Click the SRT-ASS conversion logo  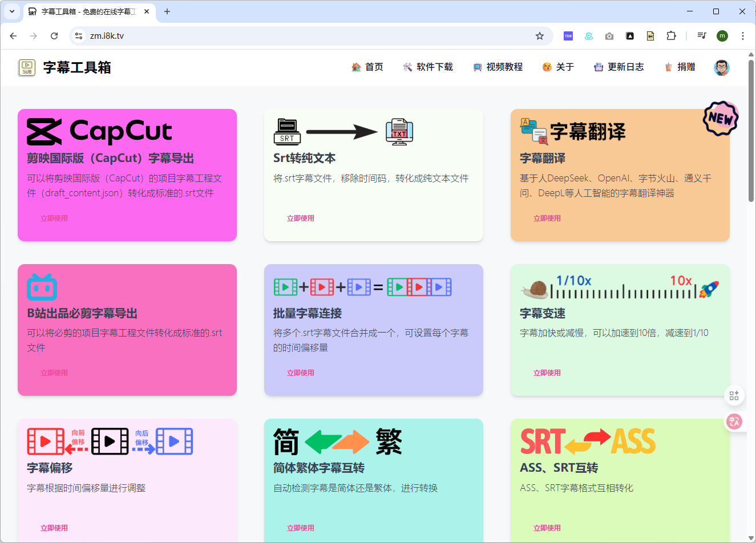588,441
